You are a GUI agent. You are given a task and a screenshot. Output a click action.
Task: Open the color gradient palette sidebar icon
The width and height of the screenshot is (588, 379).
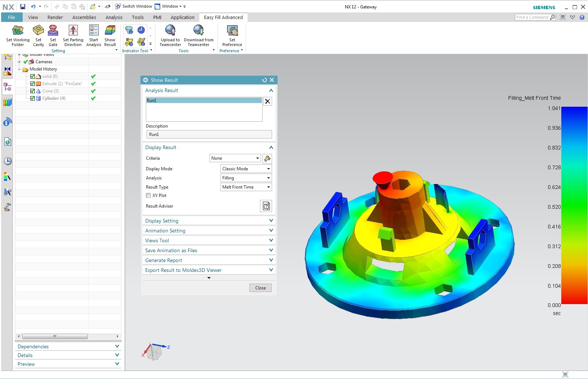coord(7,177)
